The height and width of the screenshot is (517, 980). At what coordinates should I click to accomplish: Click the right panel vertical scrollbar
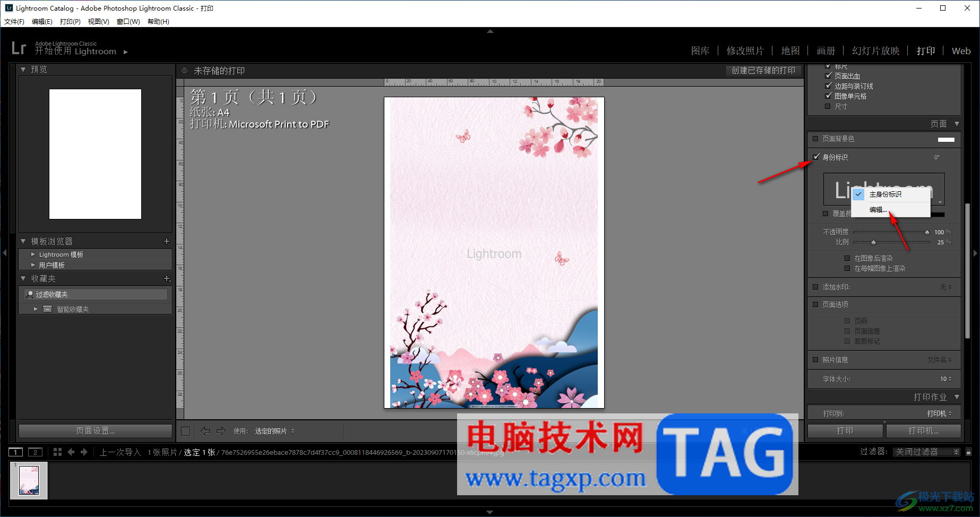tap(967, 271)
